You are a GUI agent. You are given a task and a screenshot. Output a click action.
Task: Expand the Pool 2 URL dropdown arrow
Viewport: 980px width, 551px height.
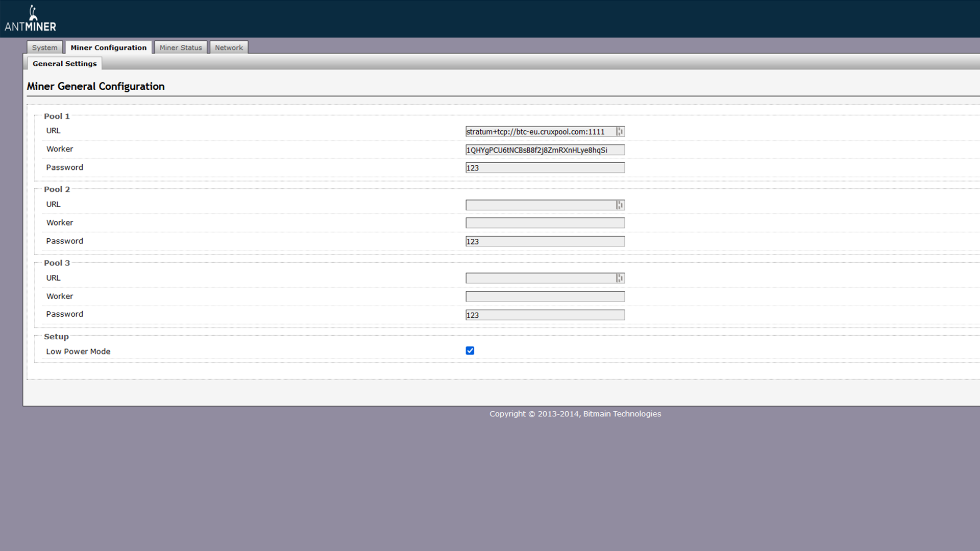tap(620, 205)
